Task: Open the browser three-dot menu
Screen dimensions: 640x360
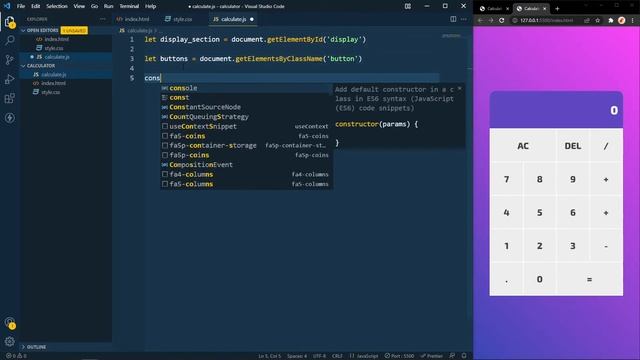Action: (x=633, y=20)
